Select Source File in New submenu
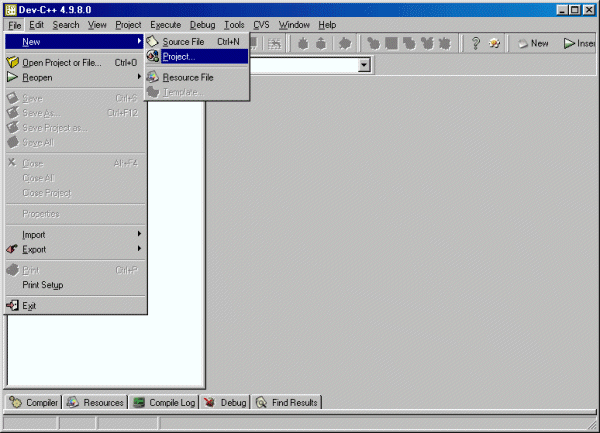The width and height of the screenshot is (600, 433). coord(197,42)
